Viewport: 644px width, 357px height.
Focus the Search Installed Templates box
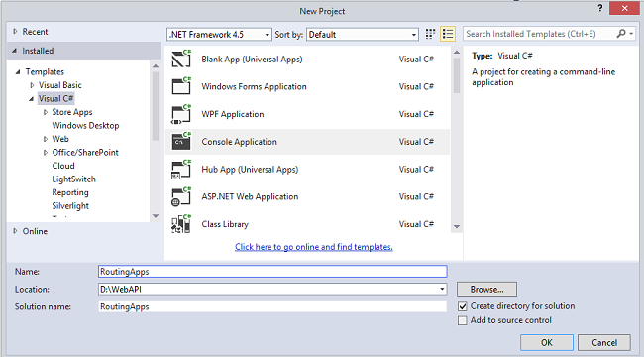coord(540,34)
